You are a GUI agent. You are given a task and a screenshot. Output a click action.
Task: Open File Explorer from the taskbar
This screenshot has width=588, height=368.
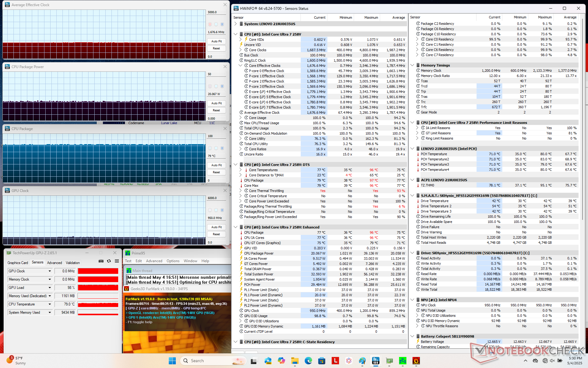[x=295, y=361]
